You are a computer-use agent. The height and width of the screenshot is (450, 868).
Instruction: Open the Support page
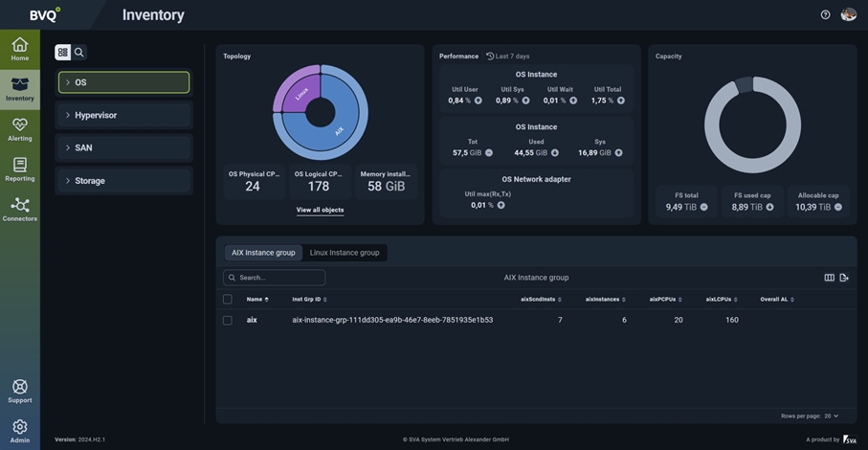[19, 392]
